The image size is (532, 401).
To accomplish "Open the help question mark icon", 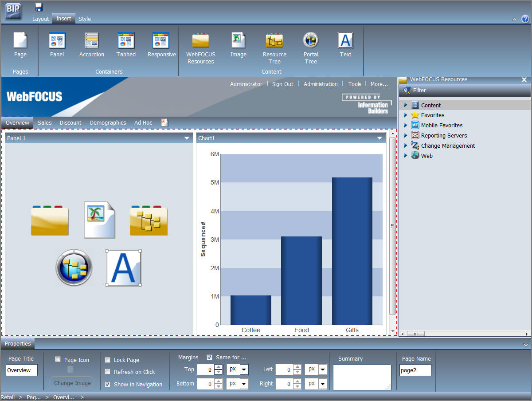I will click(525, 19).
